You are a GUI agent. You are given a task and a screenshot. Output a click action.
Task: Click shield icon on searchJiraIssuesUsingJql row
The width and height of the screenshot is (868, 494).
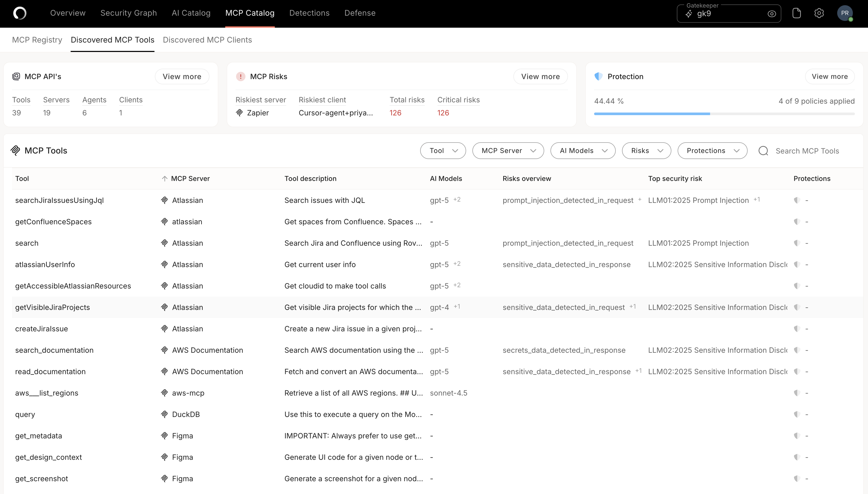797,200
